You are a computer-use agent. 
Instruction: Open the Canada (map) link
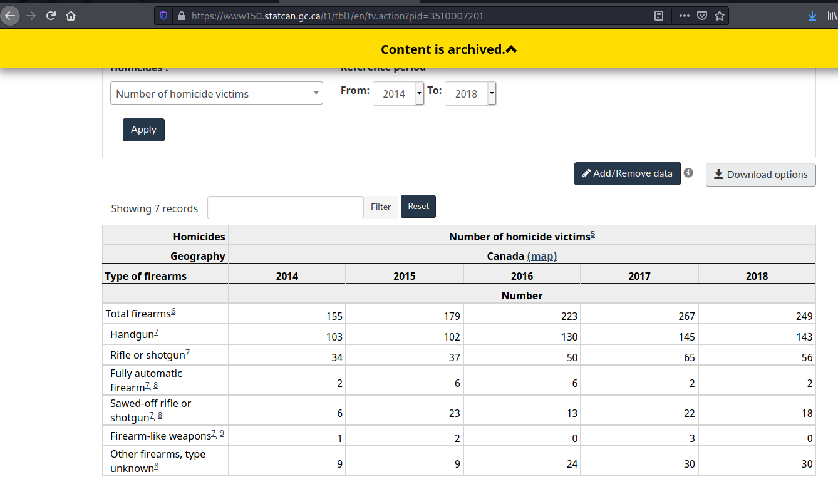click(x=542, y=256)
